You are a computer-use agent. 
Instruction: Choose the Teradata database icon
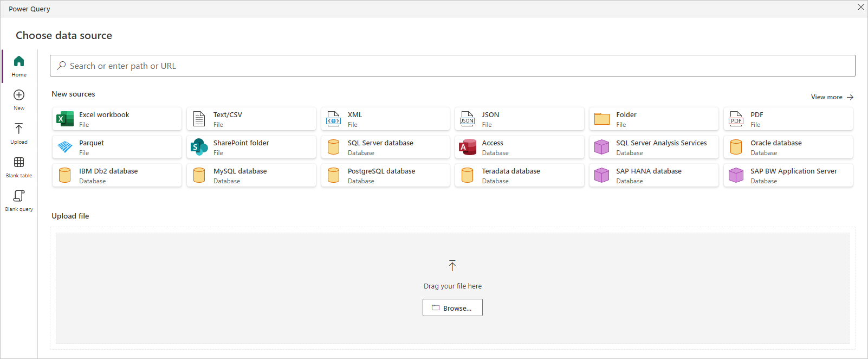[468, 175]
